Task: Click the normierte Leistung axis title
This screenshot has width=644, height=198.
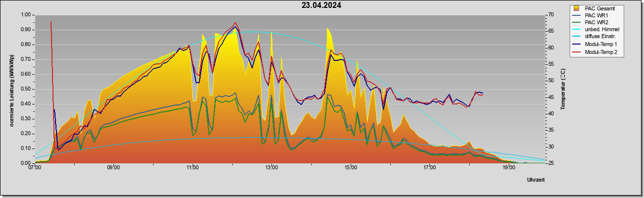Action: 11,89
